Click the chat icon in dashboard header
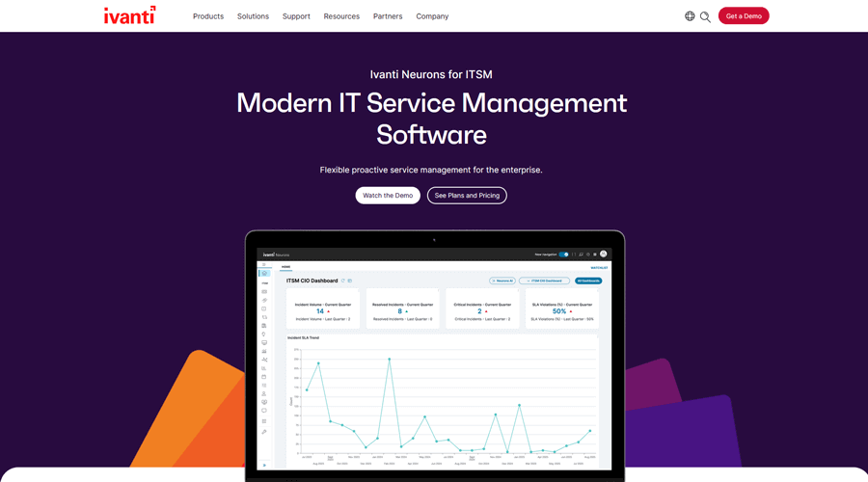The height and width of the screenshot is (482, 868). coord(581,254)
